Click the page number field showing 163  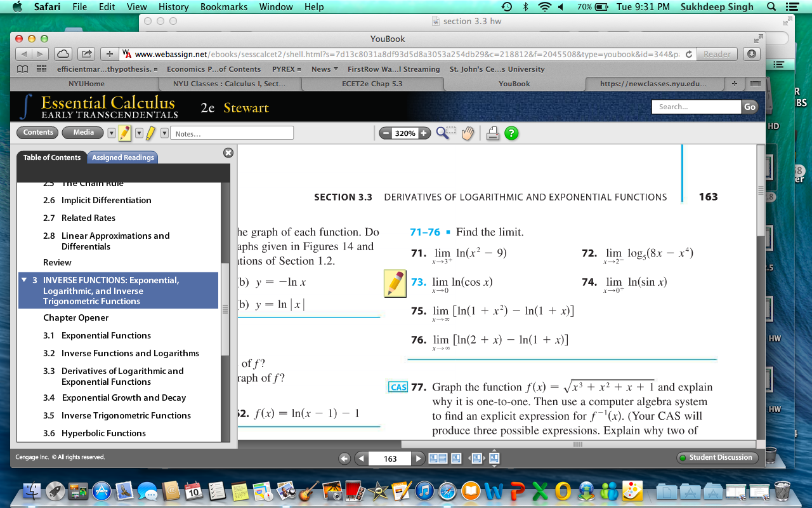390,458
